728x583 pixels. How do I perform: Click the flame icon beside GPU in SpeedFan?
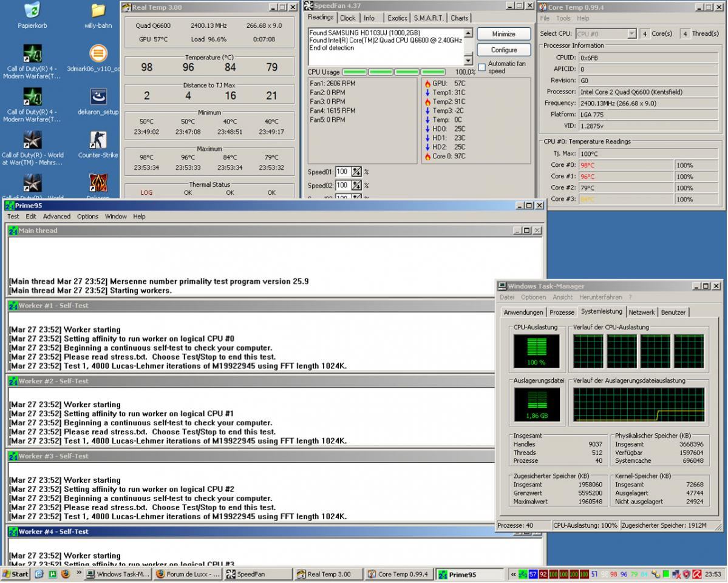(x=427, y=84)
